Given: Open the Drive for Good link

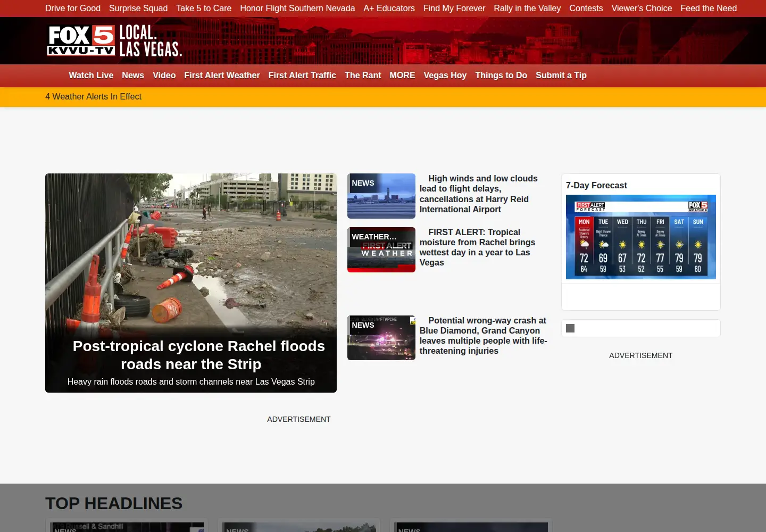Looking at the screenshot, I should [73, 9].
